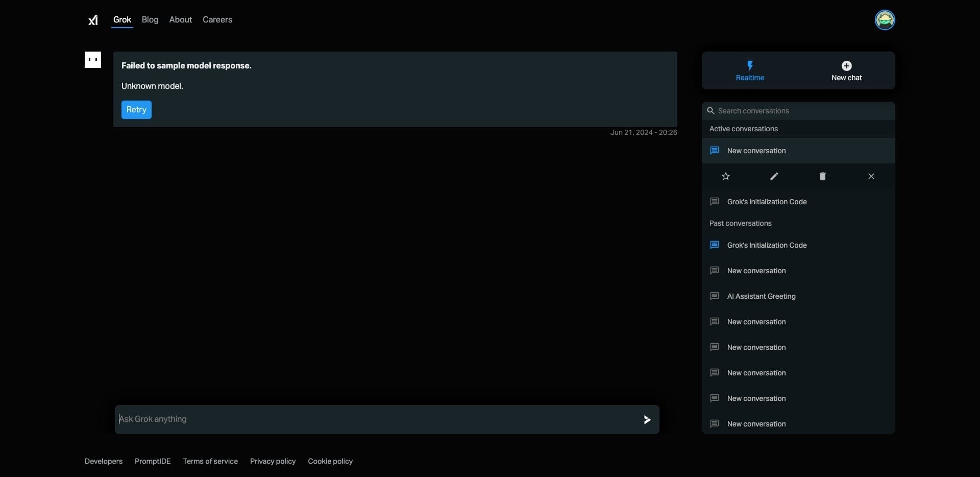The width and height of the screenshot is (980, 477).
Task: Open the New conversation under Active conversations
Action: 756,150
